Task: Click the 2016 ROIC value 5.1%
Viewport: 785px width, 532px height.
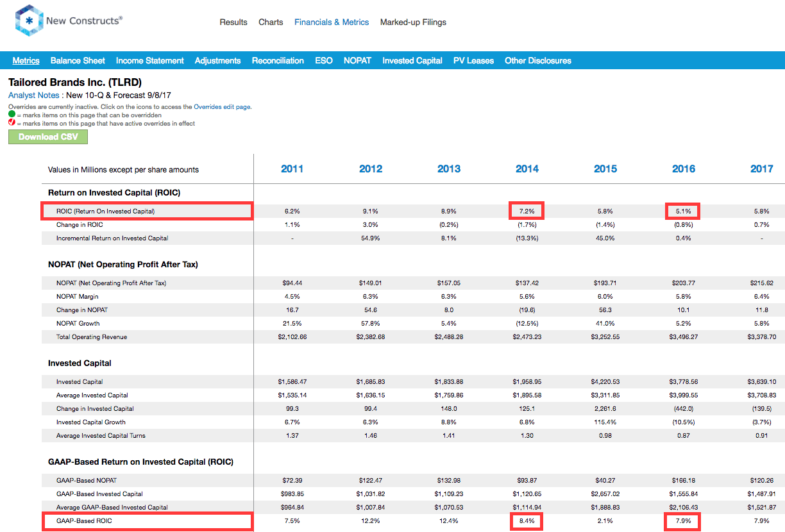Action: click(684, 211)
